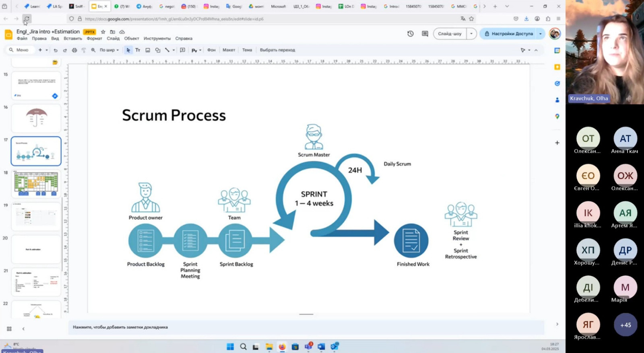The width and height of the screenshot is (644, 353).
Task: Open the Вставить menu
Action: point(73,39)
